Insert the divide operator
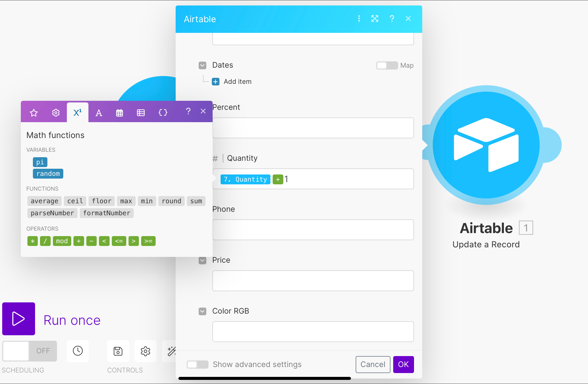This screenshot has height=384, width=588. pyautogui.click(x=45, y=241)
